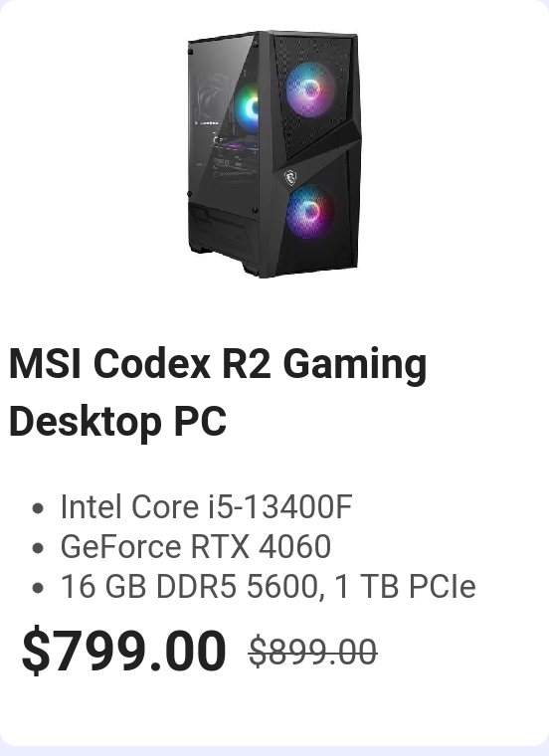Screen dimensions: 549x756
Task: Click the bullet beside Intel Core i5-13400F
Action: coord(38,508)
